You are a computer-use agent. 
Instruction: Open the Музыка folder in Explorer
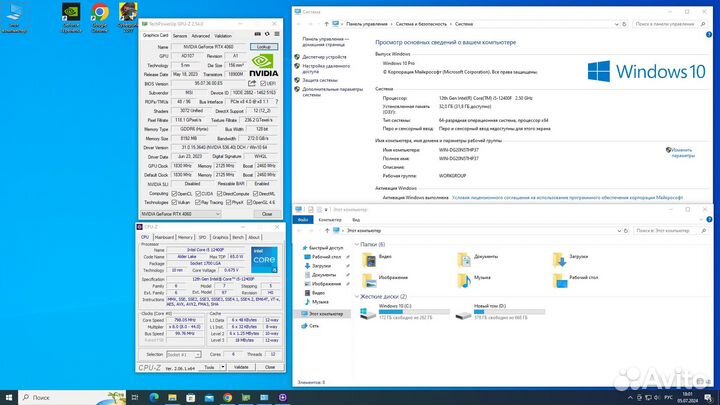point(474,280)
